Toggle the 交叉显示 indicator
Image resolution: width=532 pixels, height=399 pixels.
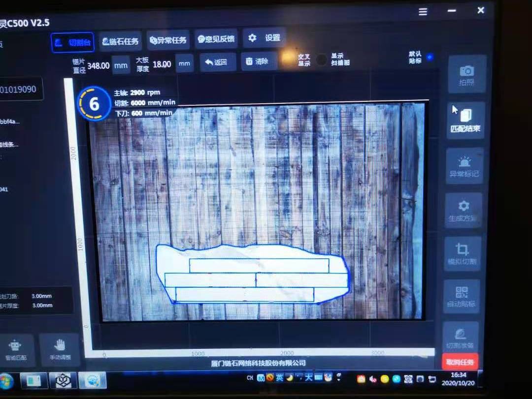[x=287, y=59]
